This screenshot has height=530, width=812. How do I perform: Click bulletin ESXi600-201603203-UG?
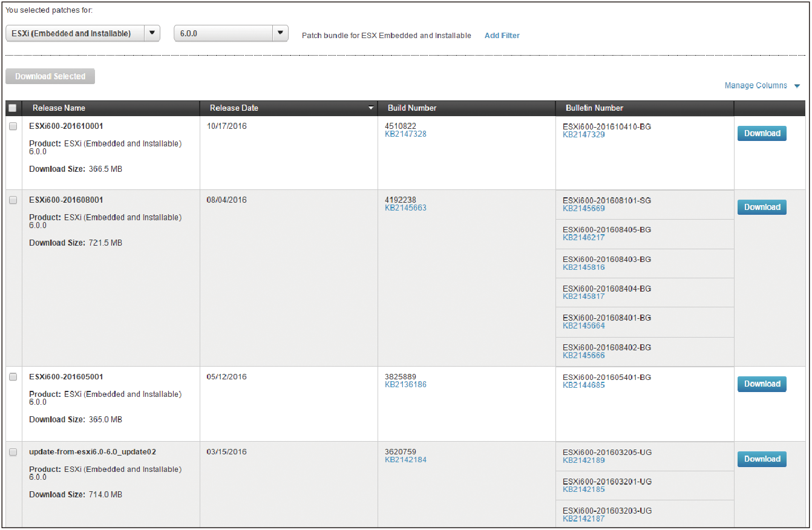[x=607, y=511]
